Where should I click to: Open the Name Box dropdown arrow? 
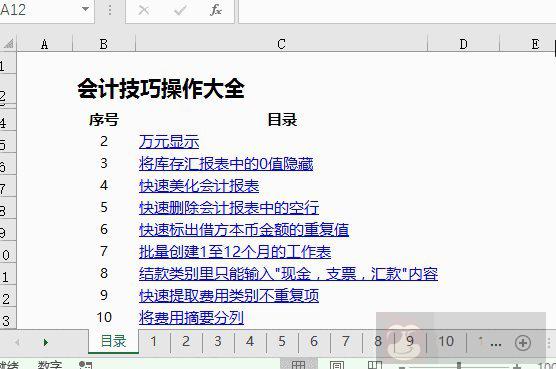(x=85, y=9)
